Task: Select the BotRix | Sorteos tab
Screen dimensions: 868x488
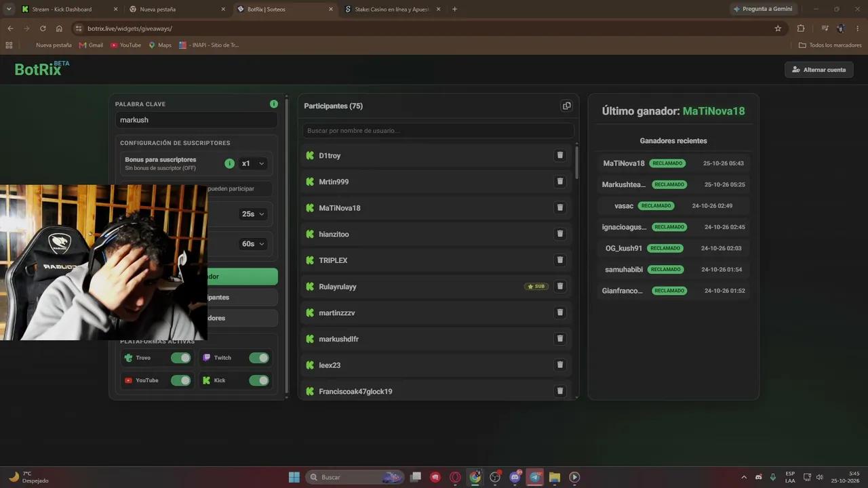Action: [285, 9]
